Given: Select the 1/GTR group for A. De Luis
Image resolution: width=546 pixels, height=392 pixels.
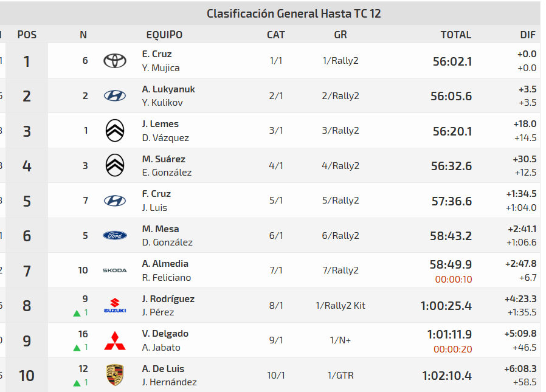Looking at the screenshot, I should click(340, 375).
